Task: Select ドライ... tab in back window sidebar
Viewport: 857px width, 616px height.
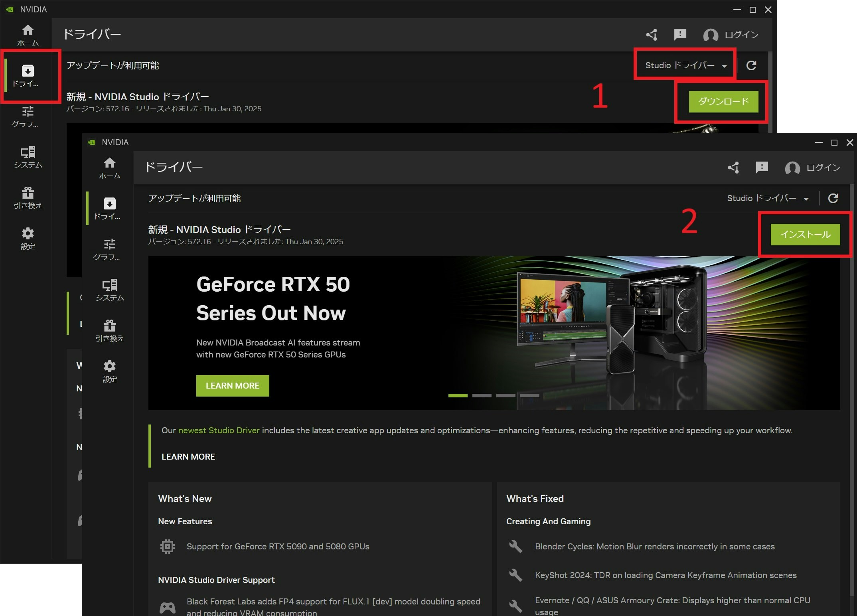Action: point(27,76)
